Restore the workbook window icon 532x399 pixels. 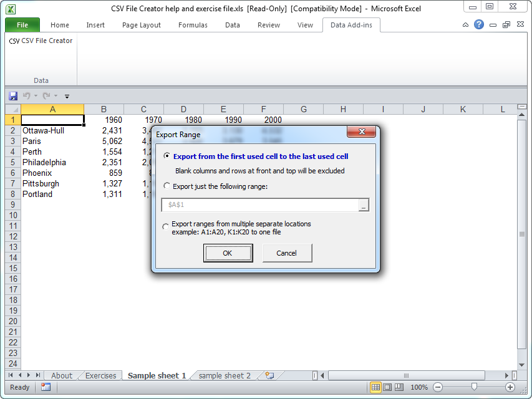click(506, 25)
